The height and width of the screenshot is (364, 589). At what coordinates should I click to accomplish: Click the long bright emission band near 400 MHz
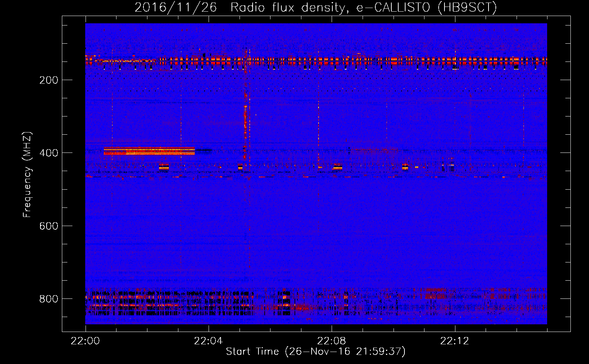point(149,151)
